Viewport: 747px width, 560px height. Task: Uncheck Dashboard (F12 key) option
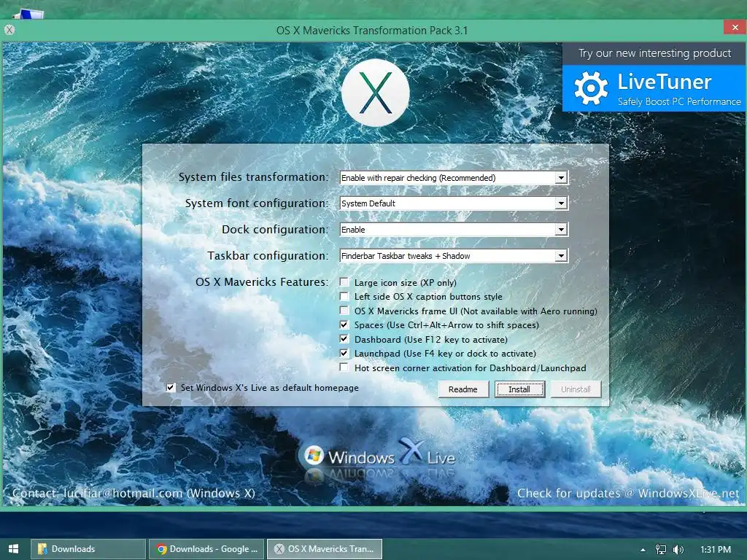(344, 339)
